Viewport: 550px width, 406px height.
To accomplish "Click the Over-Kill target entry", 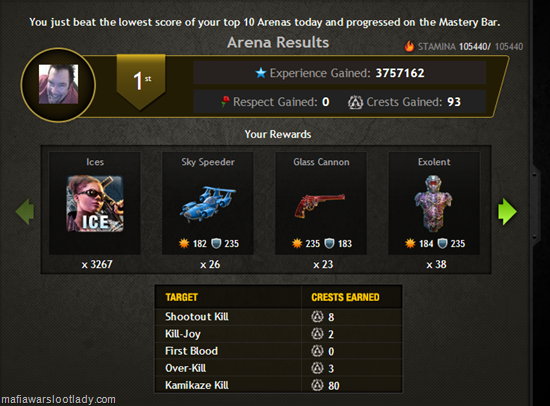I will pos(186,368).
